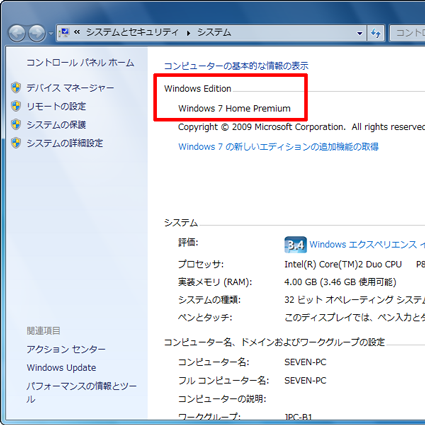Screen dimensions: 425x425
Task: Open コントロール パネル ホーム link
Action: click(x=80, y=63)
